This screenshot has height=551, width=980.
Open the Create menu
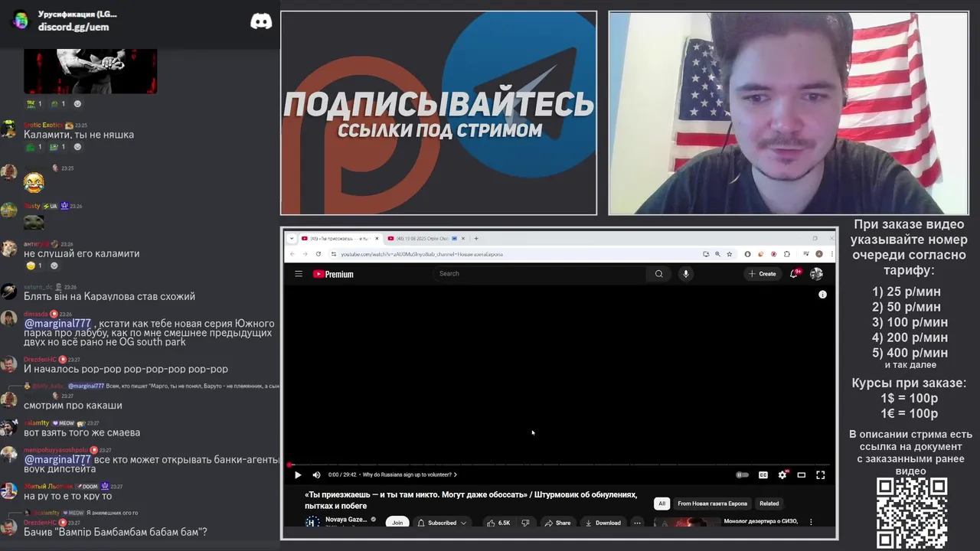coord(763,273)
